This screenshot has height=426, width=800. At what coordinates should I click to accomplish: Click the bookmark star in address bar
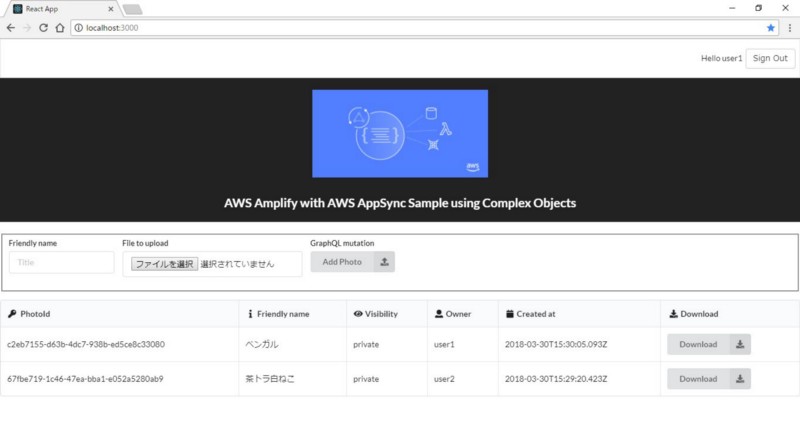[770, 28]
